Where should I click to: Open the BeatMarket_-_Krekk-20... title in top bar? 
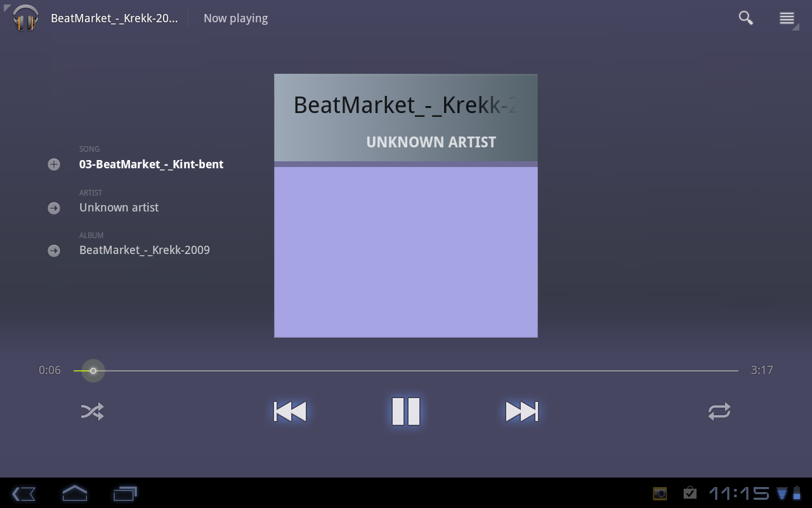point(114,18)
